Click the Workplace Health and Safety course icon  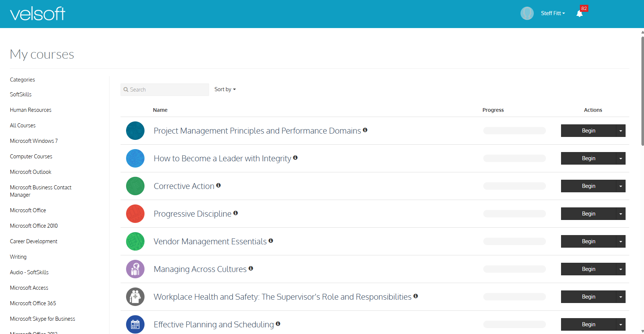(135, 297)
